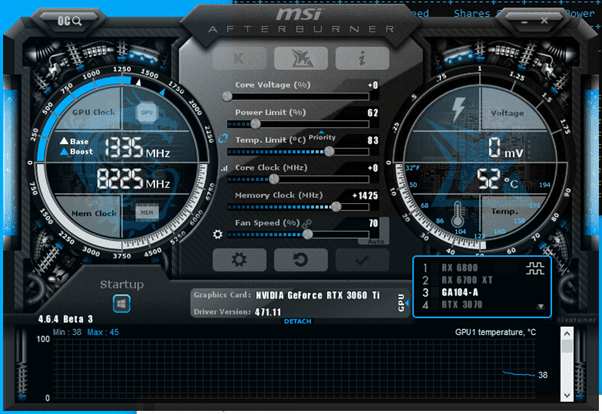This screenshot has width=602, height=414.
Task: Click the Boost clock marker label
Action: pos(77,152)
